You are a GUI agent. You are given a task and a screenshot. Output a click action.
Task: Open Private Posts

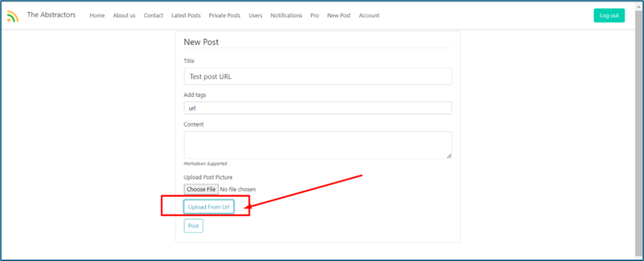[224, 16]
